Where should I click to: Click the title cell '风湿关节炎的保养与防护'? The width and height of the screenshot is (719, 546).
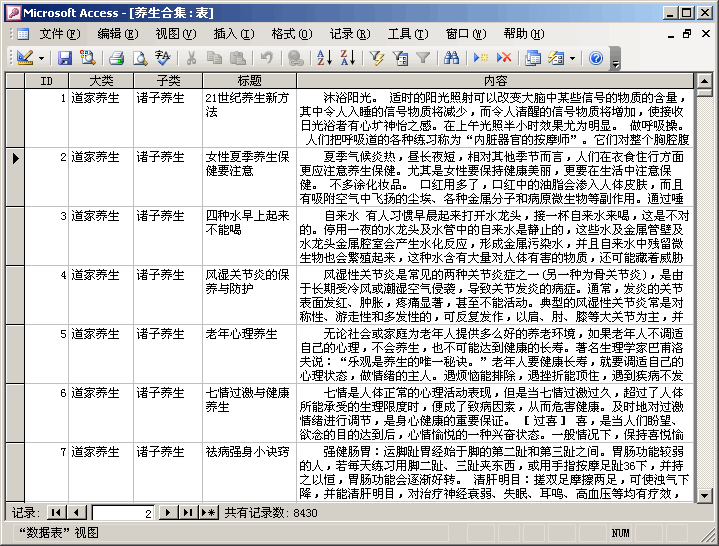click(249, 295)
